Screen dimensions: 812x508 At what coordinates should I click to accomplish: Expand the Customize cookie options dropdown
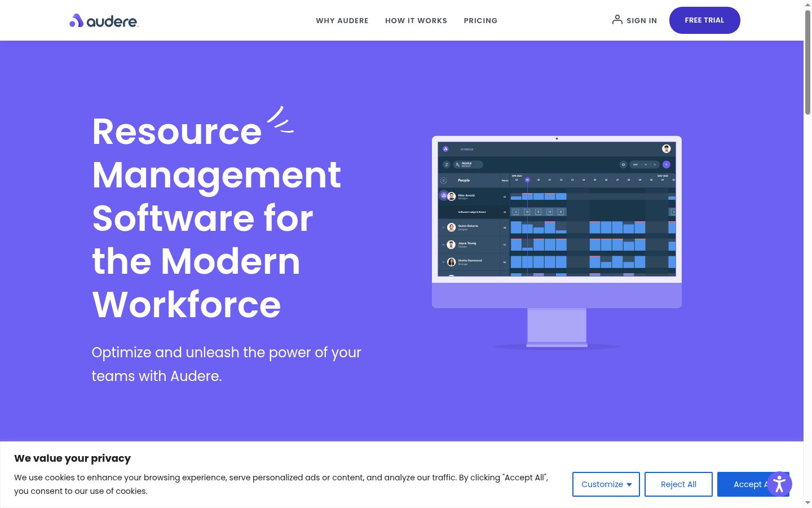pos(606,484)
